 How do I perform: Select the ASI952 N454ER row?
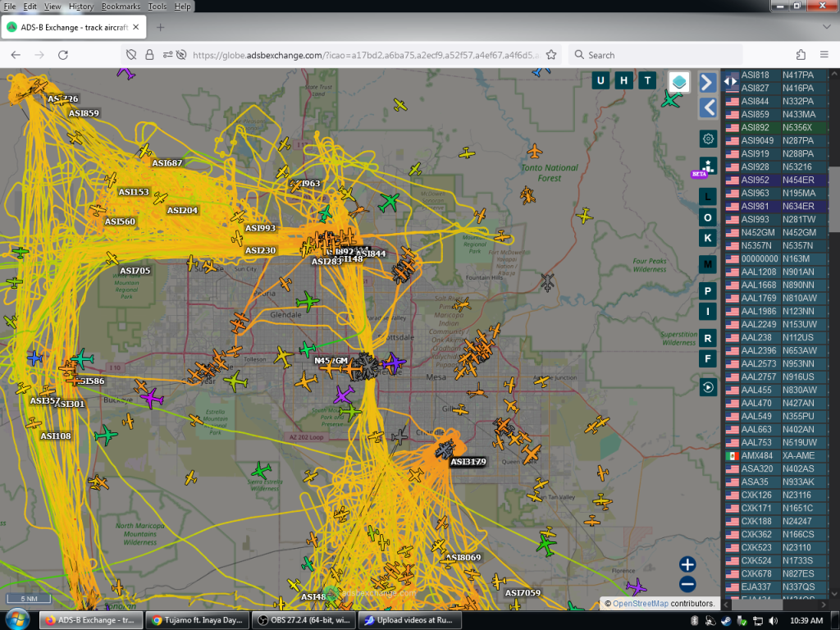pos(776,180)
